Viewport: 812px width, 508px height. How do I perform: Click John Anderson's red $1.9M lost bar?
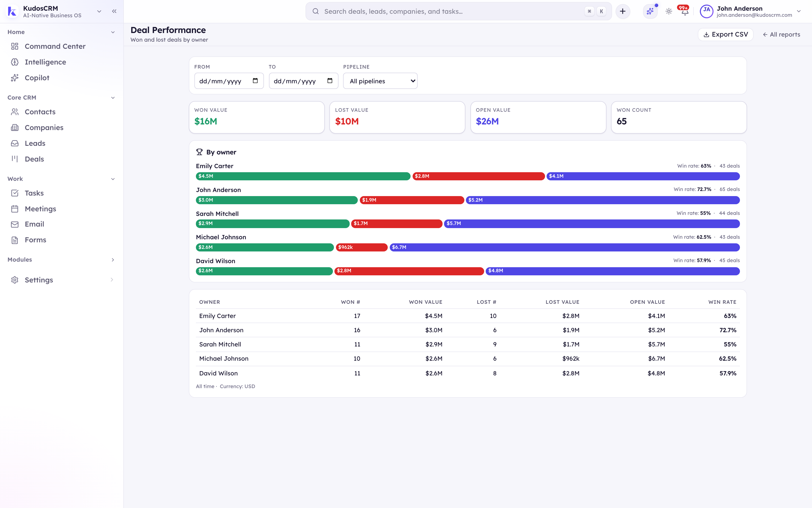(412, 200)
